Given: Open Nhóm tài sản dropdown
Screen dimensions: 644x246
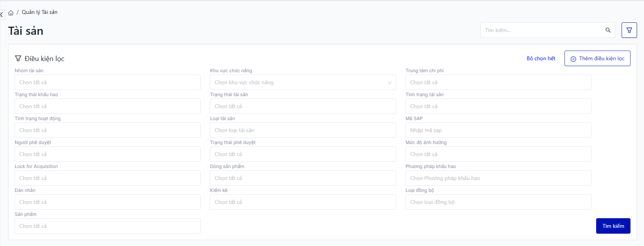Looking at the screenshot, I should pyautogui.click(x=107, y=82).
